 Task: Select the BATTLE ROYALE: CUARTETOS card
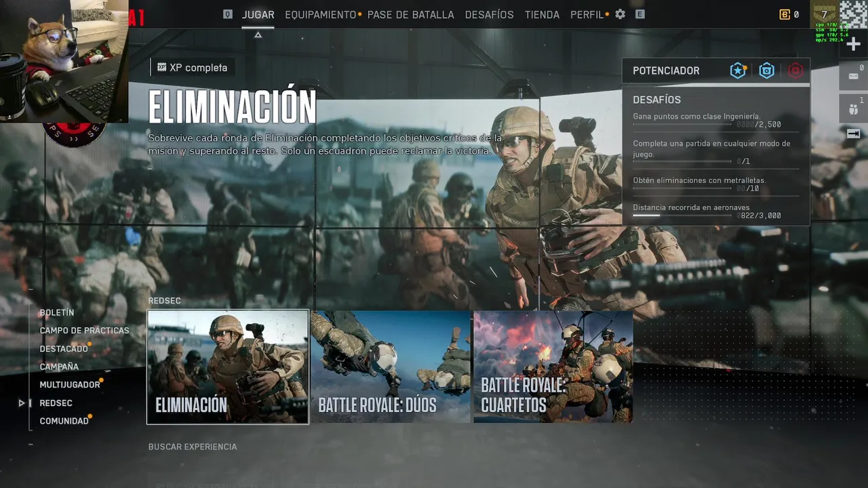coord(553,367)
